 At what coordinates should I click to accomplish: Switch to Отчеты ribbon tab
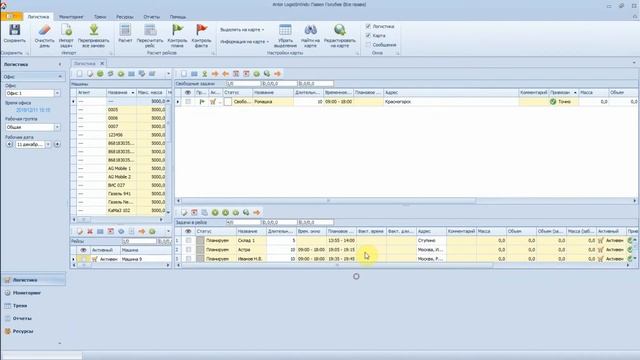pyautogui.click(x=151, y=17)
